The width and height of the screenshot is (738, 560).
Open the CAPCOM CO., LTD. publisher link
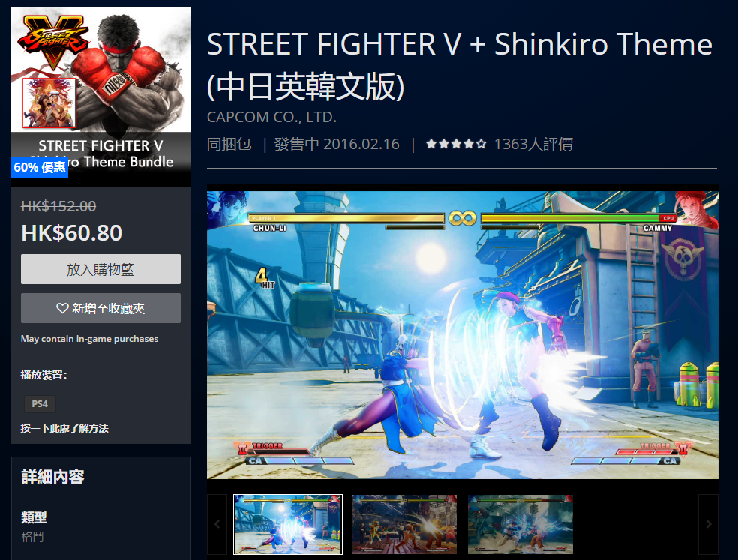click(272, 117)
